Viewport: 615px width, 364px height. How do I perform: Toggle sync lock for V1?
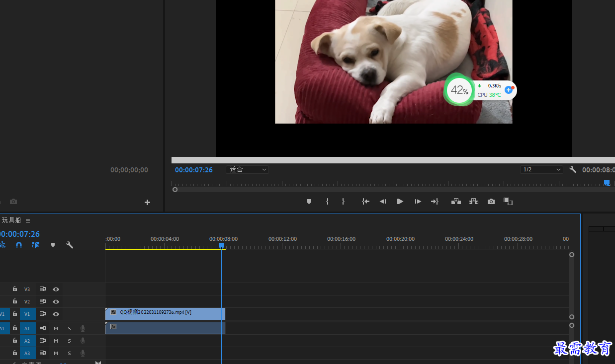click(x=43, y=314)
